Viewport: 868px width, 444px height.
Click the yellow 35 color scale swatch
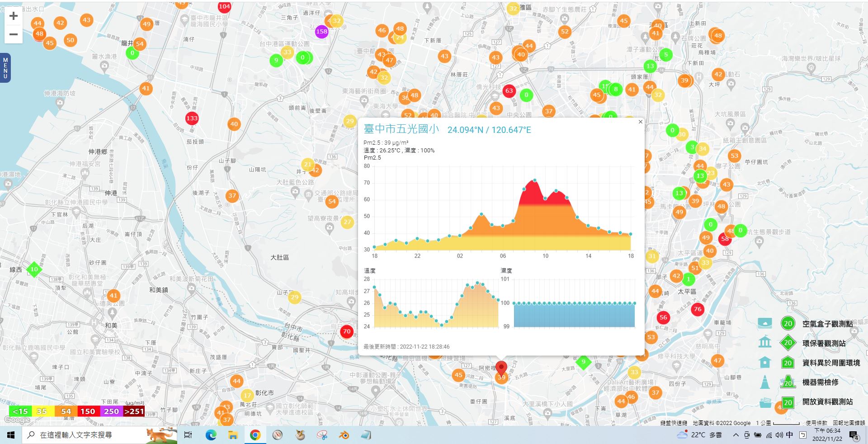pos(43,411)
